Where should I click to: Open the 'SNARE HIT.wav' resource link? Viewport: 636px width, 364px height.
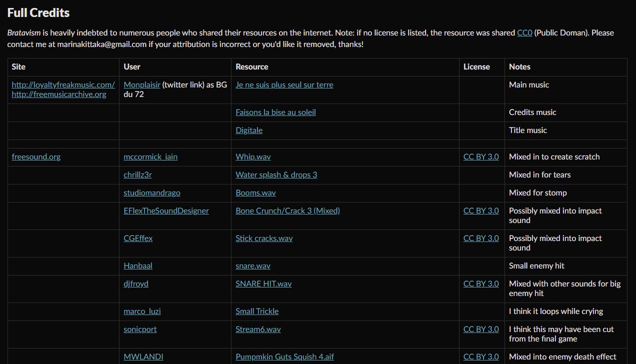pyautogui.click(x=263, y=284)
